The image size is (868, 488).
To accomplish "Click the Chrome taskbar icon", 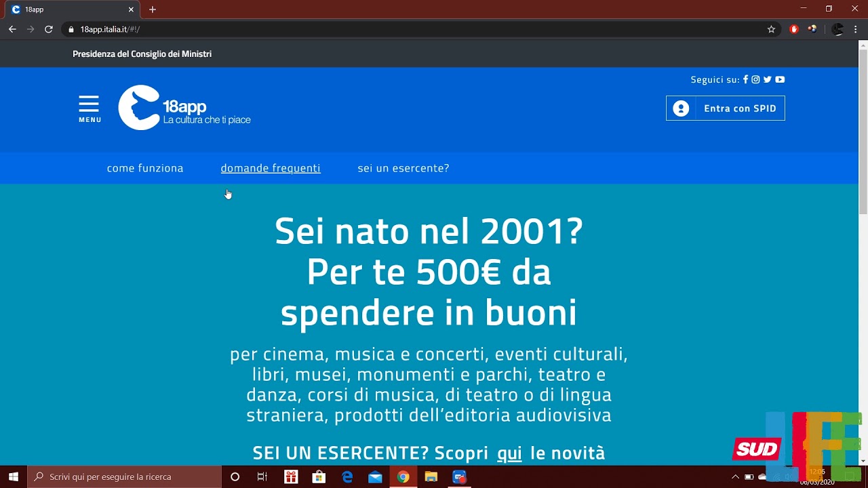I will tap(403, 477).
